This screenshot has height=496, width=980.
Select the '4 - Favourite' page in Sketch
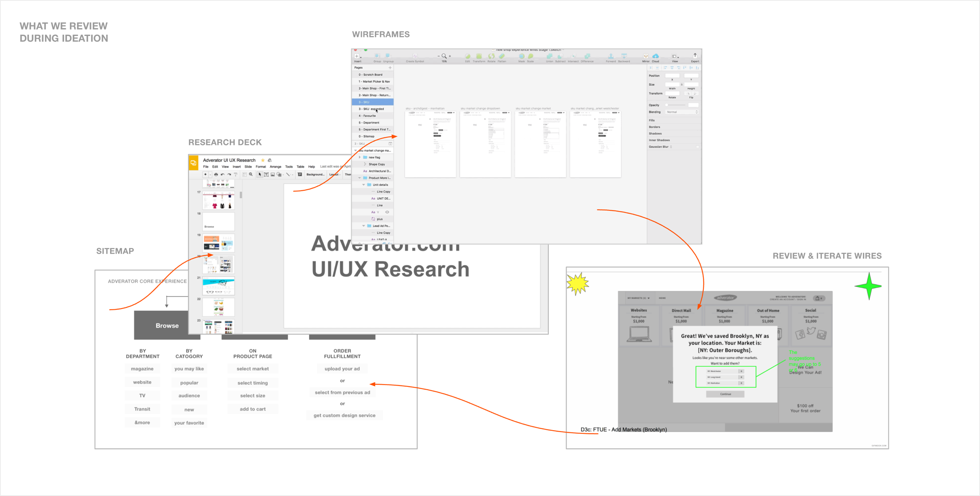click(x=373, y=116)
